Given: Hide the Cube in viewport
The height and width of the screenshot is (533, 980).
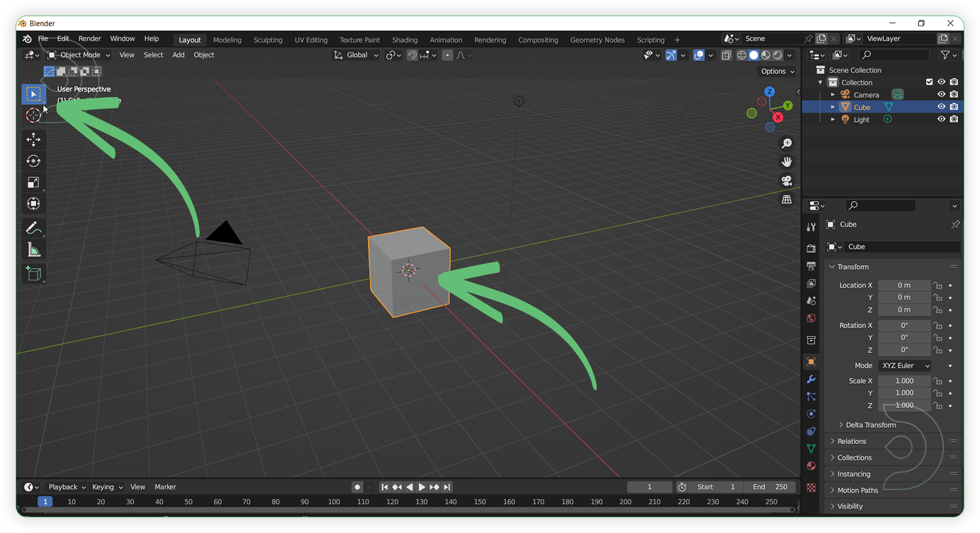Looking at the screenshot, I should click(x=941, y=107).
